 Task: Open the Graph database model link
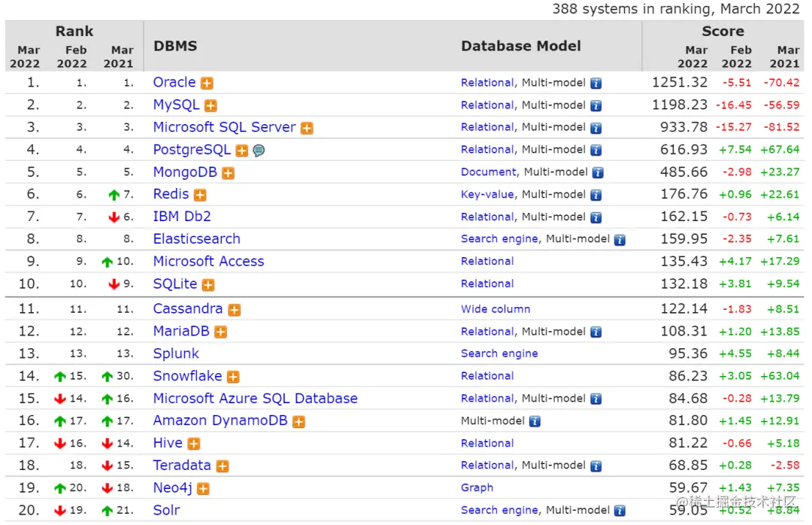pos(477,488)
